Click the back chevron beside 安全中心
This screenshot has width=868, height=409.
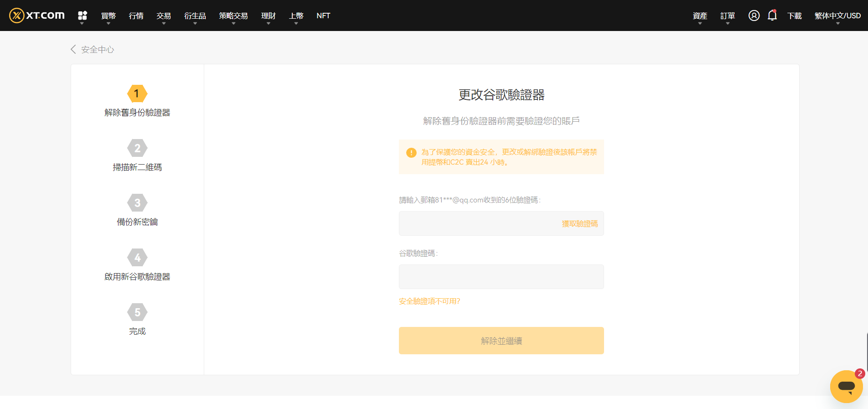click(73, 49)
